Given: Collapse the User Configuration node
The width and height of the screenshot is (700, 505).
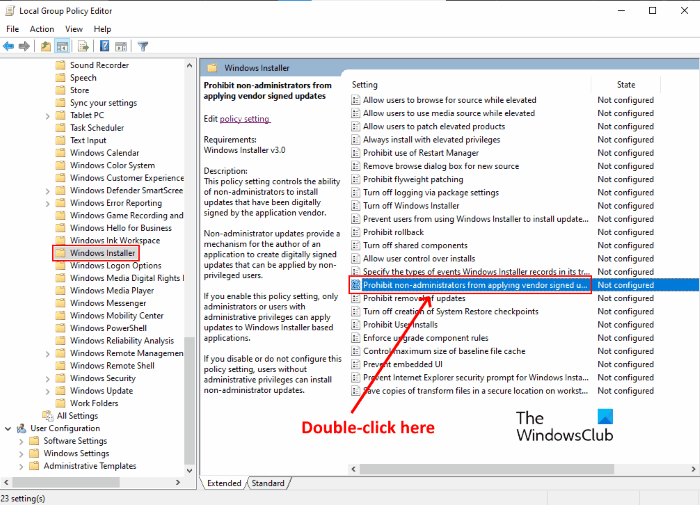Looking at the screenshot, I should pyautogui.click(x=8, y=428).
